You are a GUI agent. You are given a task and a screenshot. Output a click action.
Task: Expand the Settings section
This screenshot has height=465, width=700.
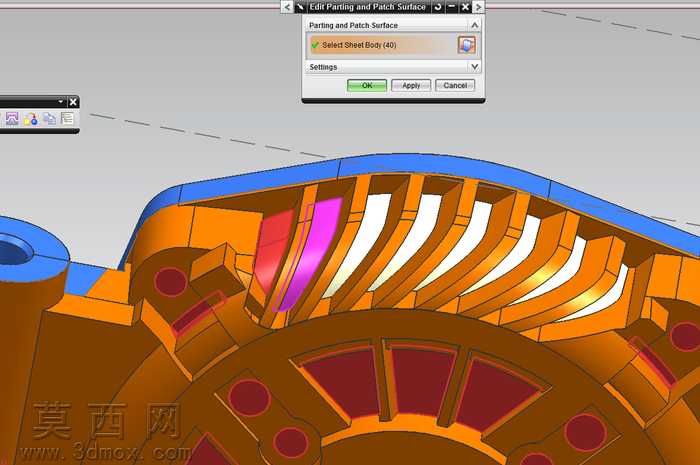pyautogui.click(x=475, y=67)
